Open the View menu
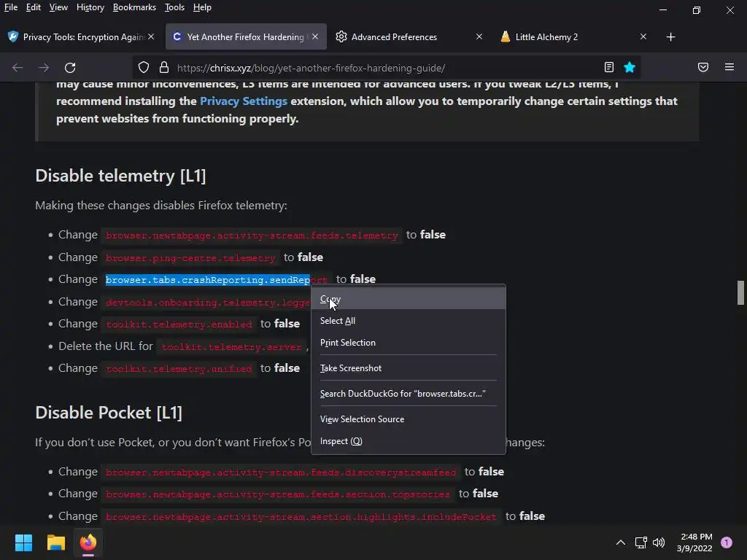 pyautogui.click(x=58, y=7)
